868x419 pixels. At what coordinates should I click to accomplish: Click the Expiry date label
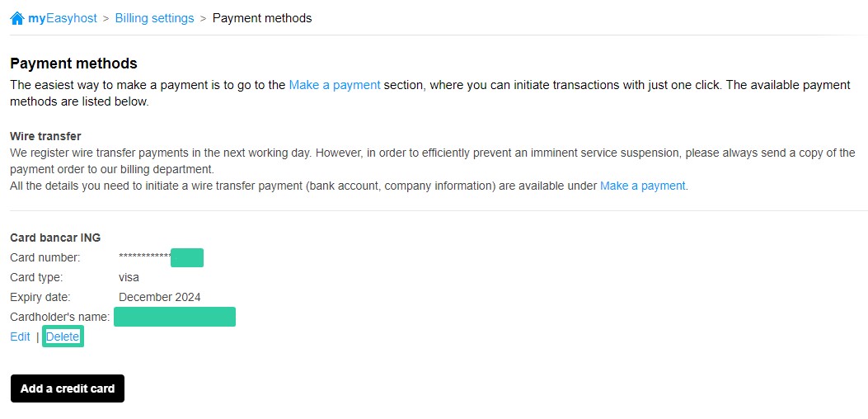pyautogui.click(x=40, y=297)
